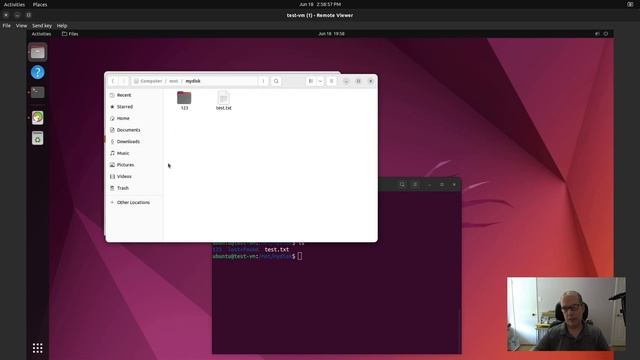Open the Remote Viewer Help menu
This screenshot has height=360, width=640.
[62, 25]
